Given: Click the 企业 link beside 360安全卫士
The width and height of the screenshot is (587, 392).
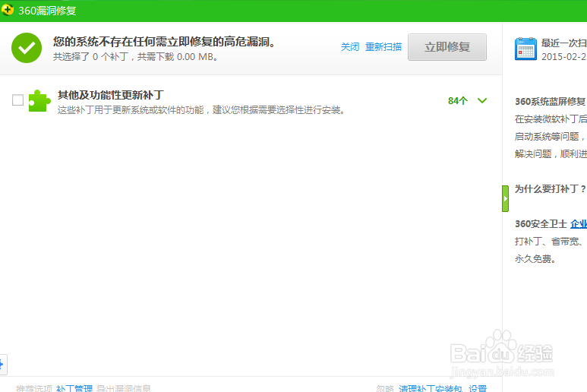Looking at the screenshot, I should click(579, 224).
